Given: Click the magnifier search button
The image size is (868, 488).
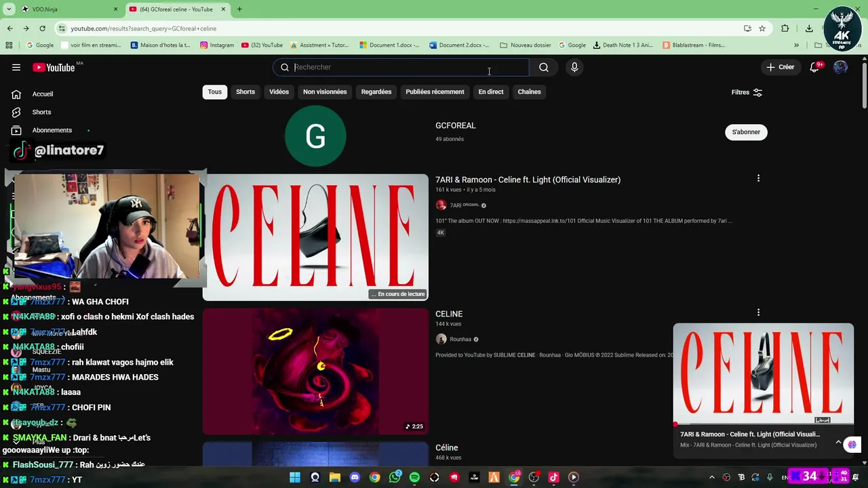Looking at the screenshot, I should click(544, 67).
